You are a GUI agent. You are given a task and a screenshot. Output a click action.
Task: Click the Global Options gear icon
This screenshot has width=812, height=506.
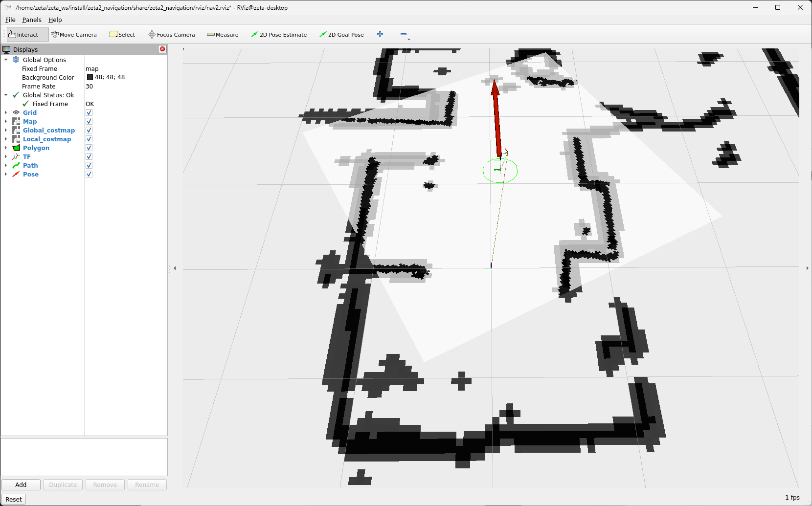[x=16, y=60]
